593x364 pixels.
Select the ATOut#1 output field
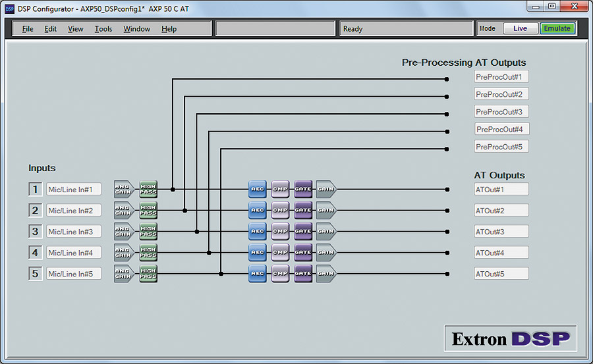(501, 190)
